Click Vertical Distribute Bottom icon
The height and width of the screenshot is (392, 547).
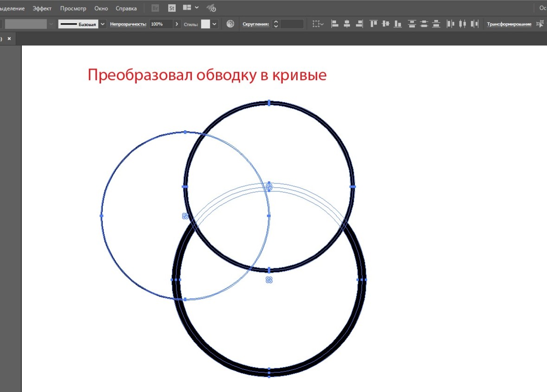click(436, 24)
